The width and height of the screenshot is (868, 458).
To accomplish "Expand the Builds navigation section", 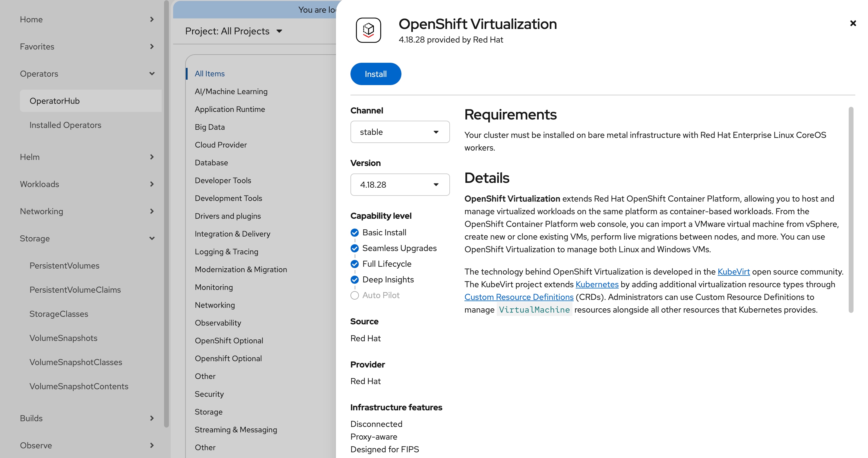I will 87,418.
